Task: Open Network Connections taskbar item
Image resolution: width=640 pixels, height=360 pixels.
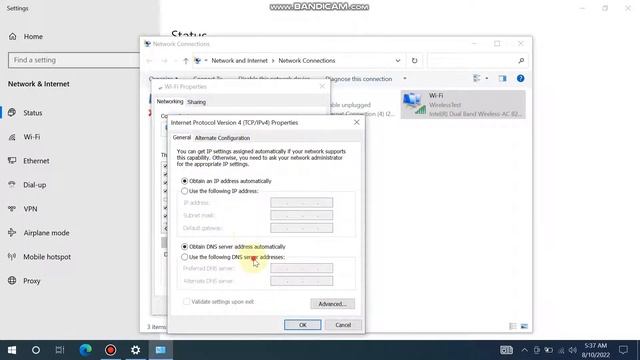Action: 161,350
